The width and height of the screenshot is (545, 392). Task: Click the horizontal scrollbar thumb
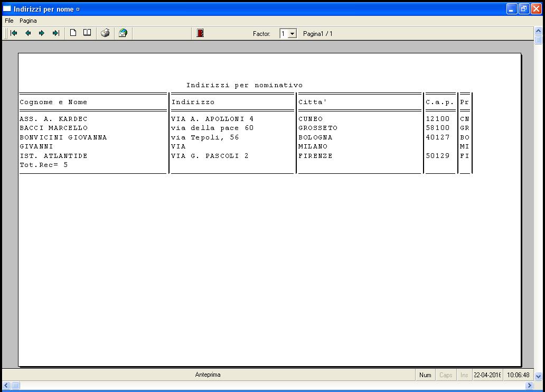(15, 385)
